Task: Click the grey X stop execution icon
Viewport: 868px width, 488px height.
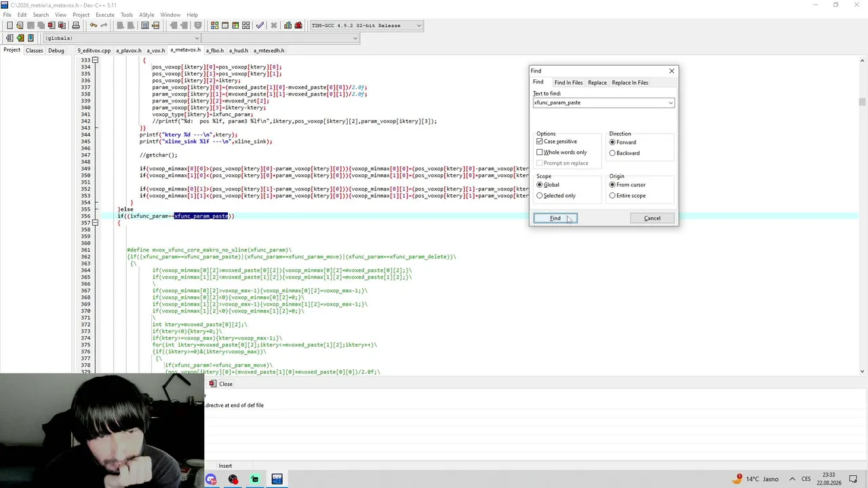Action: pos(274,25)
